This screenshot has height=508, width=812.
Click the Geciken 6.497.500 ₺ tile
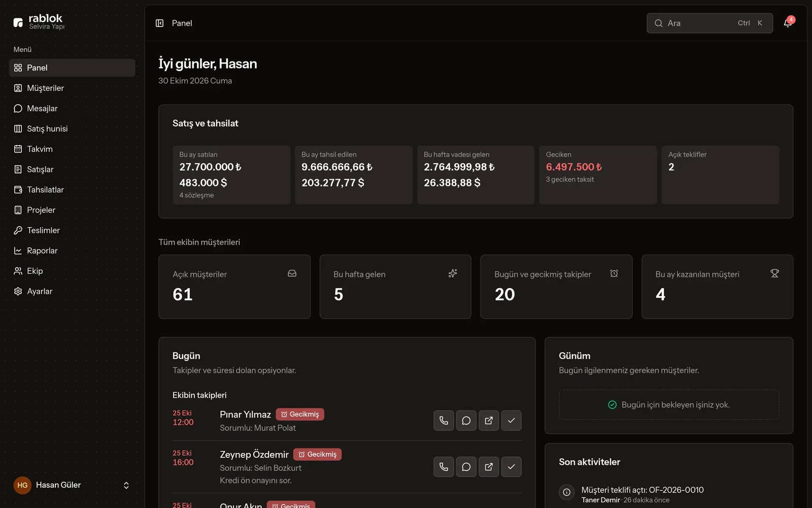coord(598,175)
